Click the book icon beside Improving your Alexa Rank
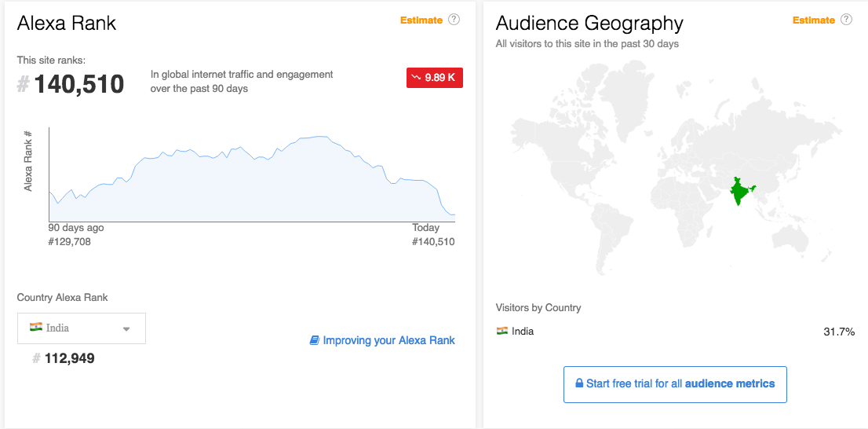This screenshot has width=868, height=429. [315, 340]
